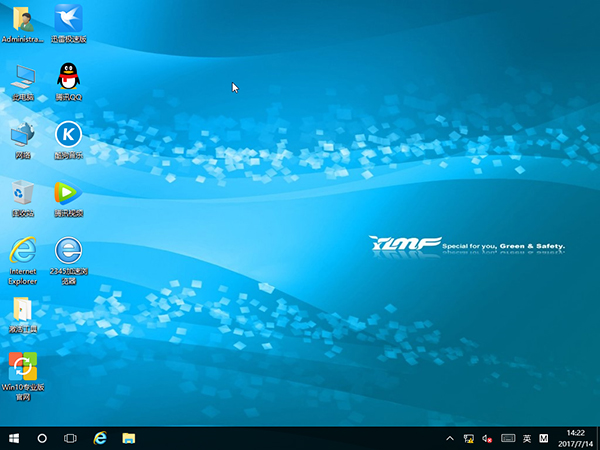Screen dimensions: 600x450
Task: Launch the Tencent Video desktop icon
Action: 68,193
